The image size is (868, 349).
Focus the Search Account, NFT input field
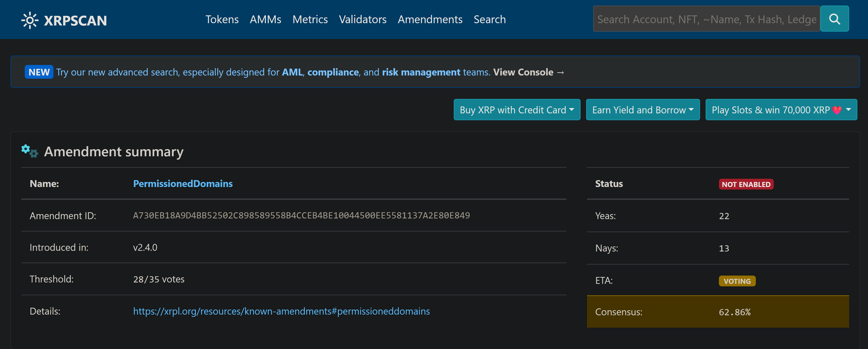(707, 19)
